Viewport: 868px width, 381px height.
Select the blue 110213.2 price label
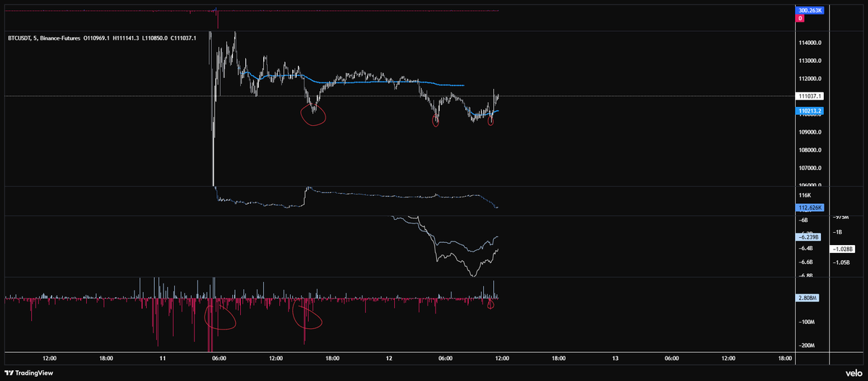coord(809,111)
